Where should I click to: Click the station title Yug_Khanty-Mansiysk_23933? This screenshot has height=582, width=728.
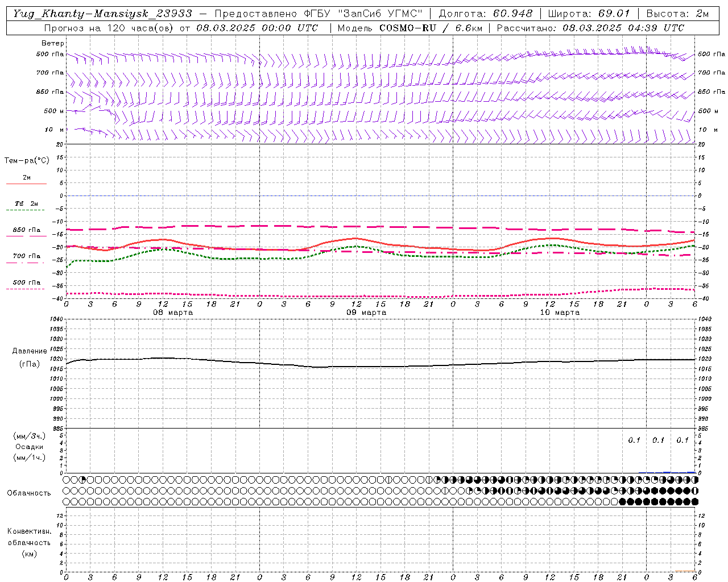tap(102, 14)
